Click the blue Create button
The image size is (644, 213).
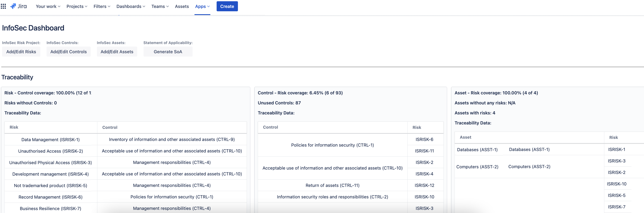[x=227, y=6]
